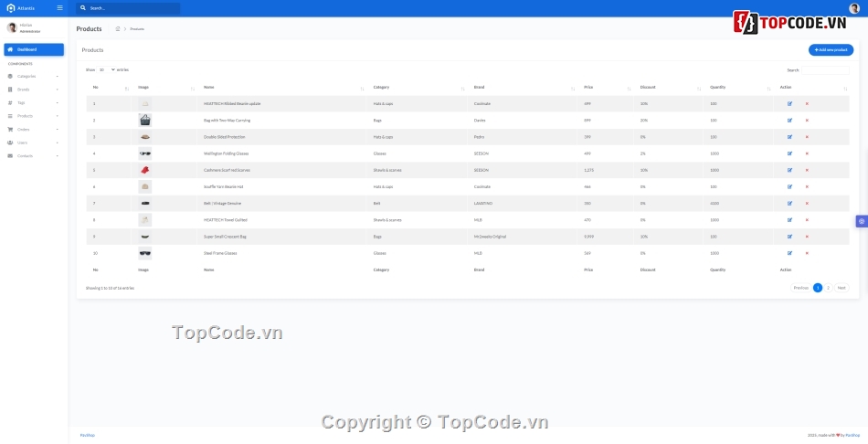Edit the Double-Sided Protection product
868x444 pixels.
789,137
